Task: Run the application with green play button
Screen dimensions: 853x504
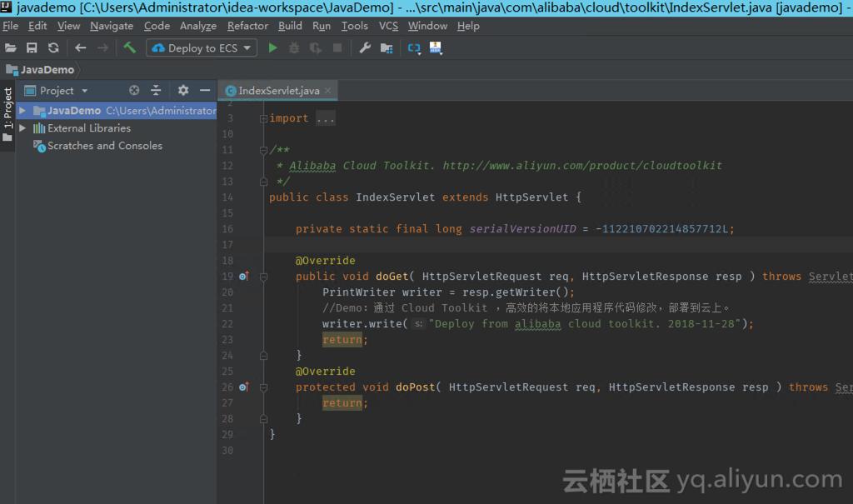Action: coord(272,48)
